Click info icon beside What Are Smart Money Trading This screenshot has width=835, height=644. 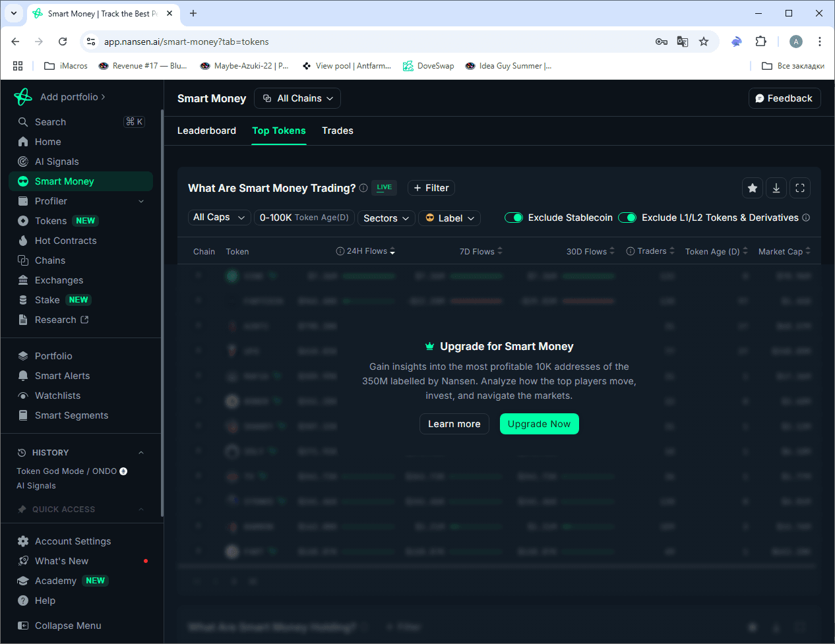tap(363, 188)
